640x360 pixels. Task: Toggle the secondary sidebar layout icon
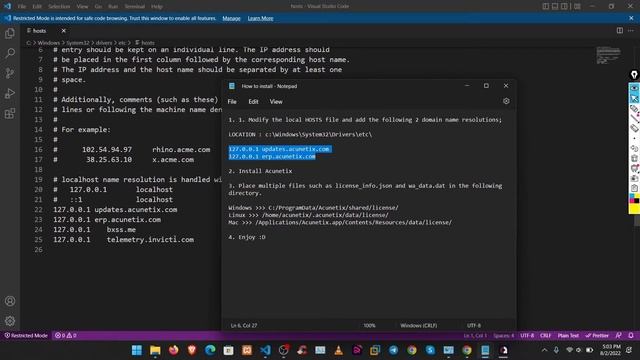564,6
